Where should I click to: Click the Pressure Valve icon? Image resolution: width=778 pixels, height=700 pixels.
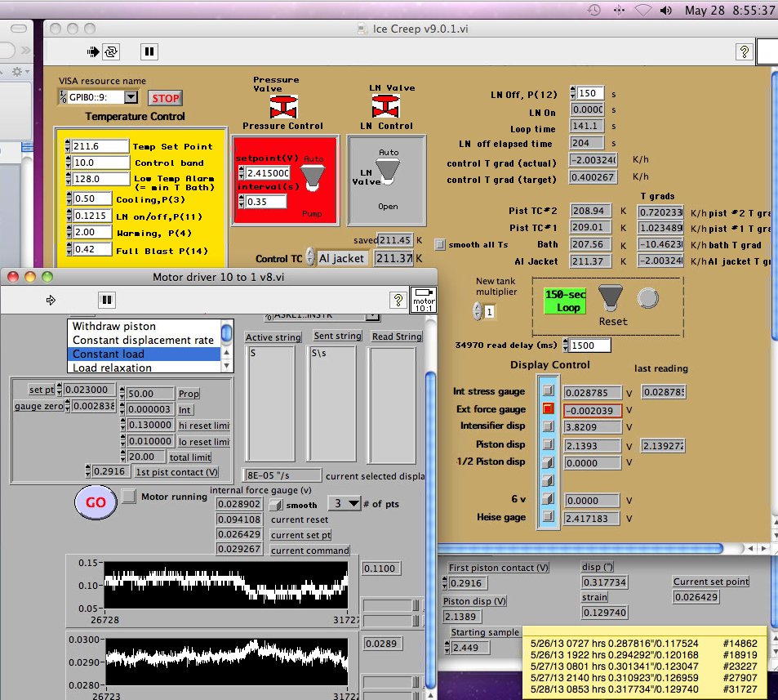[283, 107]
